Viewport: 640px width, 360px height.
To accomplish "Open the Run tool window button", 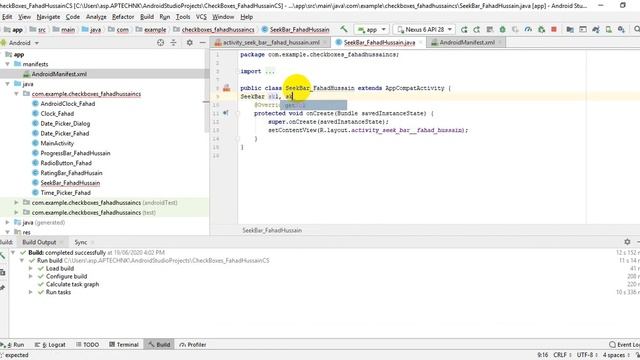I will 14,344.
